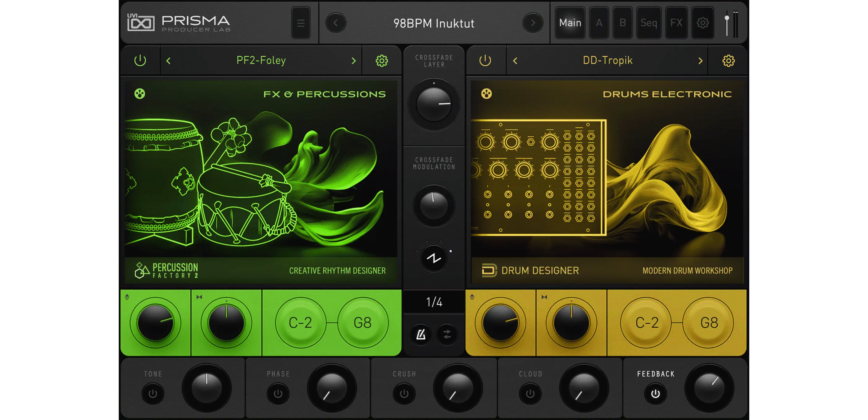The image size is (868, 420).
Task: Click the Crossfade Modulation knob
Action: [x=434, y=206]
